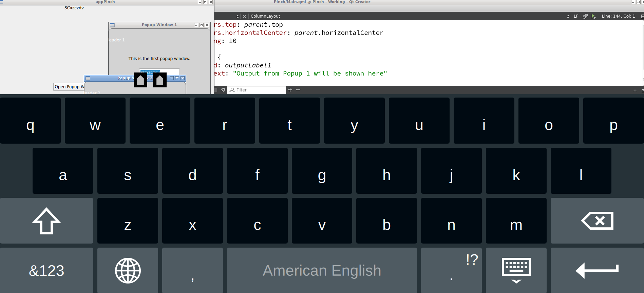Click the second popup window system menu icon

[88, 78]
